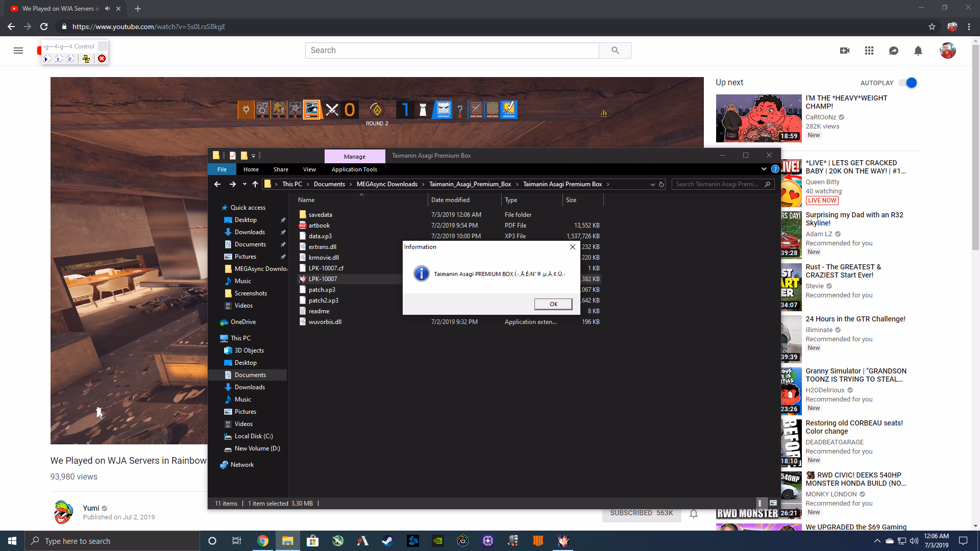Open the YouTube apps grid icon
The image size is (980, 551).
pos(869,51)
